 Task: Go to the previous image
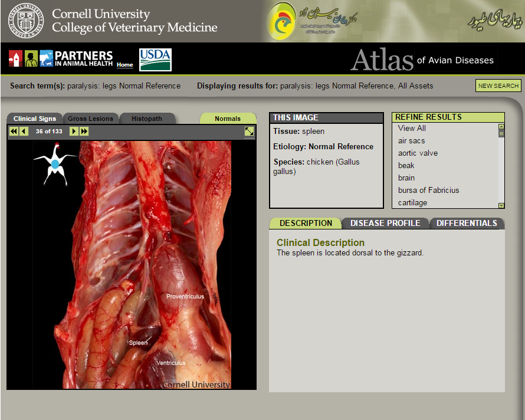click(x=24, y=132)
